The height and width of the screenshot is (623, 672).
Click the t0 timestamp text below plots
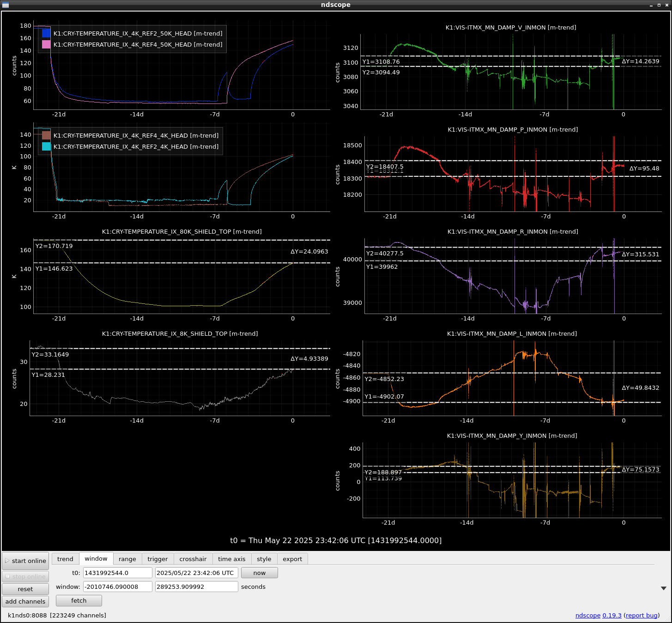pyautogui.click(x=336, y=540)
